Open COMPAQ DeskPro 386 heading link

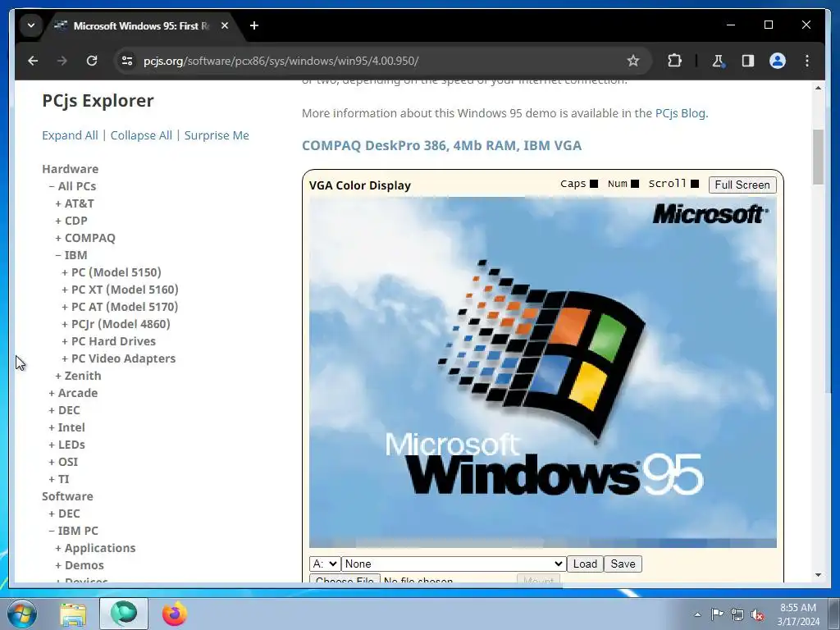pos(441,146)
